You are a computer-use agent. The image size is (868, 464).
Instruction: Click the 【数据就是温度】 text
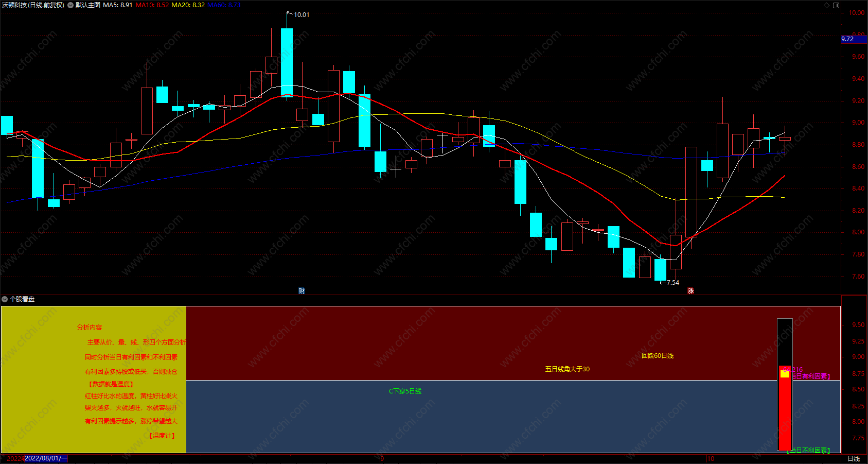(111, 384)
